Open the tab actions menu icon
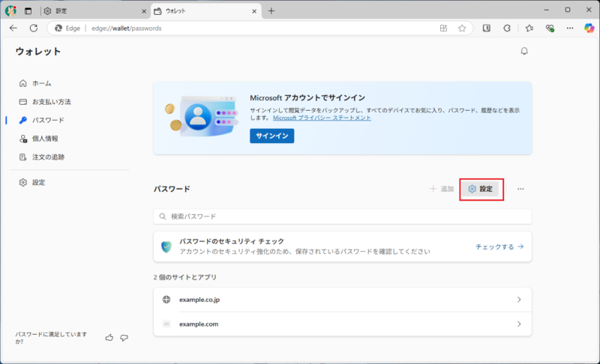Image resolution: width=600 pixels, height=364 pixels. (28, 11)
